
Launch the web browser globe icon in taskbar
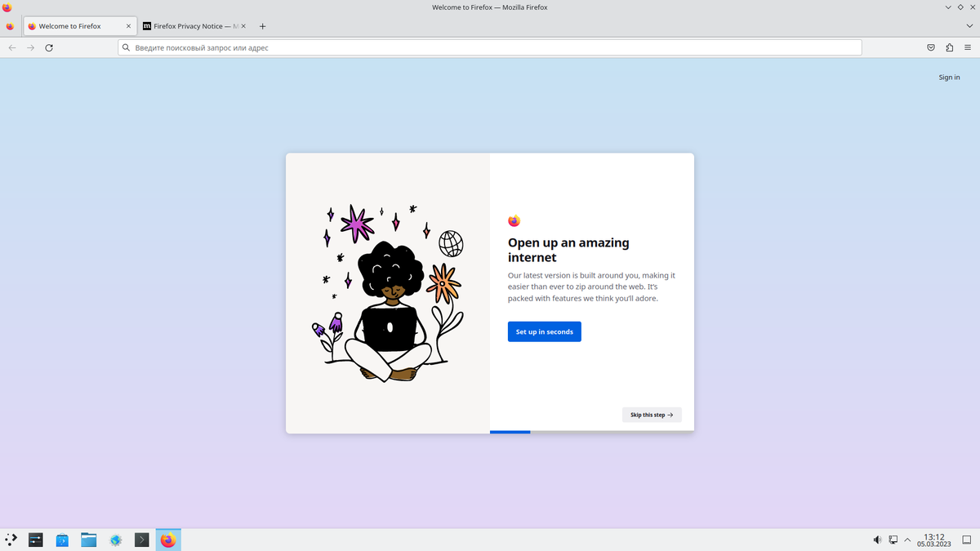[116, 540]
